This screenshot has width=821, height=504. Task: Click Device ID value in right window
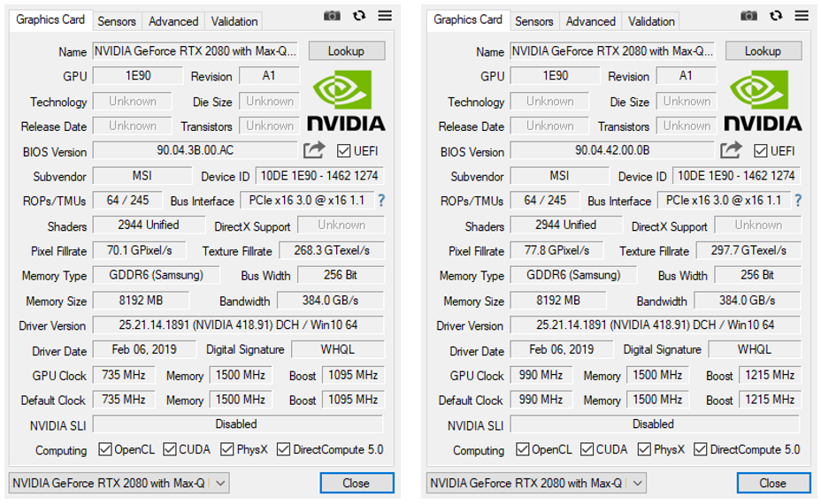click(x=737, y=175)
